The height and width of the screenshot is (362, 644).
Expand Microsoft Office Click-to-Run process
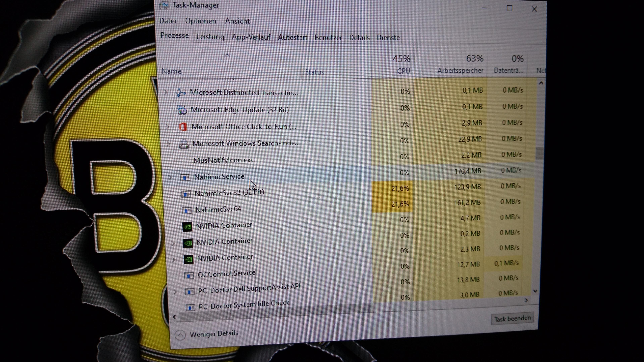click(168, 127)
